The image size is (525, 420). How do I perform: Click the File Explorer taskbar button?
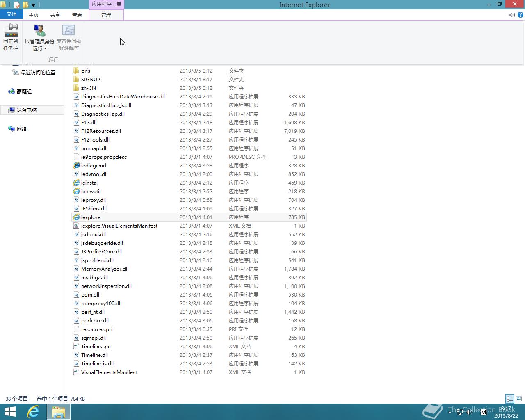(x=59, y=412)
